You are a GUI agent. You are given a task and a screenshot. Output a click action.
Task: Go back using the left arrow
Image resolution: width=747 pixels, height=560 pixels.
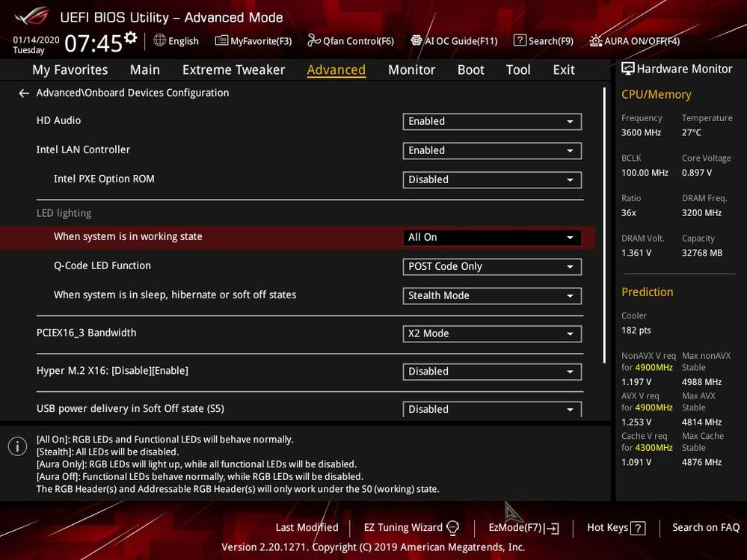click(x=24, y=93)
